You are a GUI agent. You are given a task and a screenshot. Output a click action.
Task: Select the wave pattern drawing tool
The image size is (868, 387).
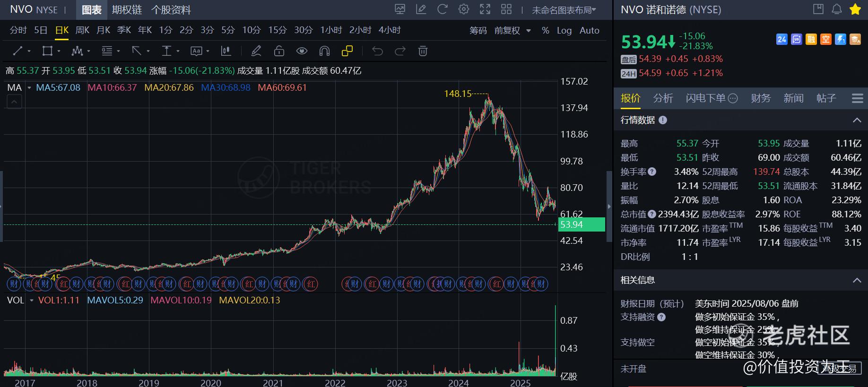click(x=77, y=51)
